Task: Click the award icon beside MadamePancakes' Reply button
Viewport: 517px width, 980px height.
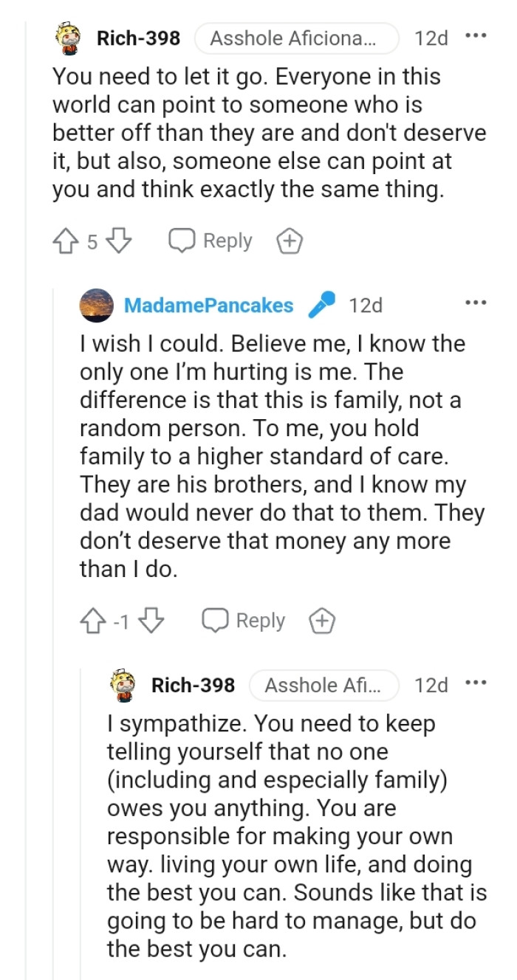Action: (321, 621)
